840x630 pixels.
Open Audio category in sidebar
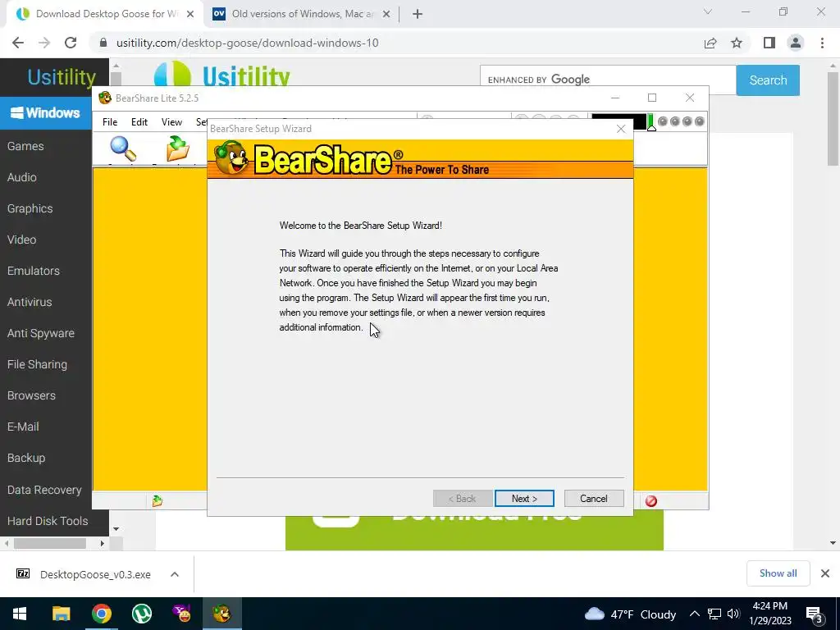[x=21, y=177]
